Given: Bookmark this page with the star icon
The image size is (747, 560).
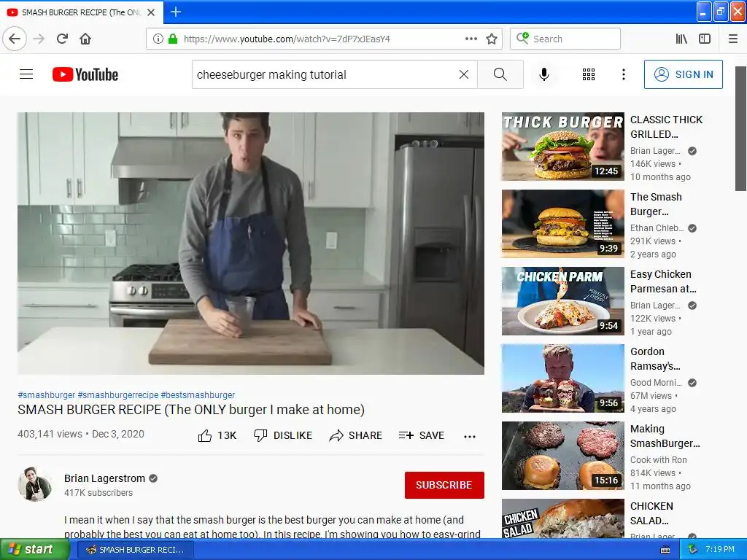Looking at the screenshot, I should point(492,39).
